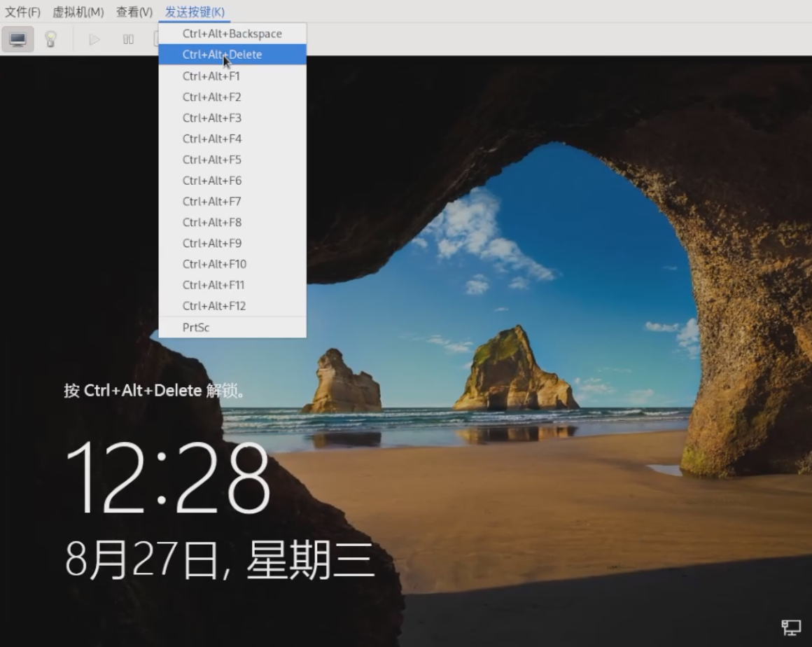812x647 pixels.
Task: Click network icon on lock screen
Action: point(791,627)
